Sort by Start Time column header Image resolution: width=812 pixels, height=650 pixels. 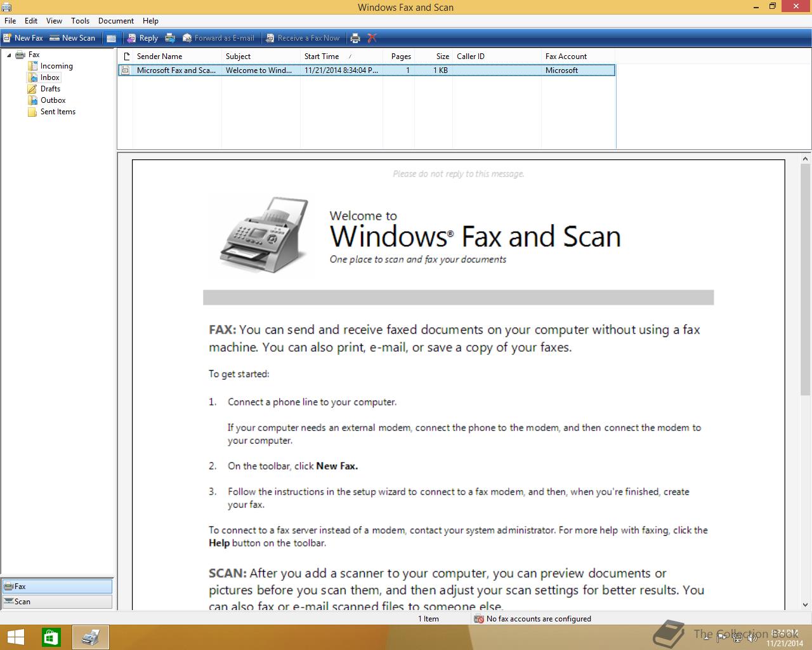point(341,56)
